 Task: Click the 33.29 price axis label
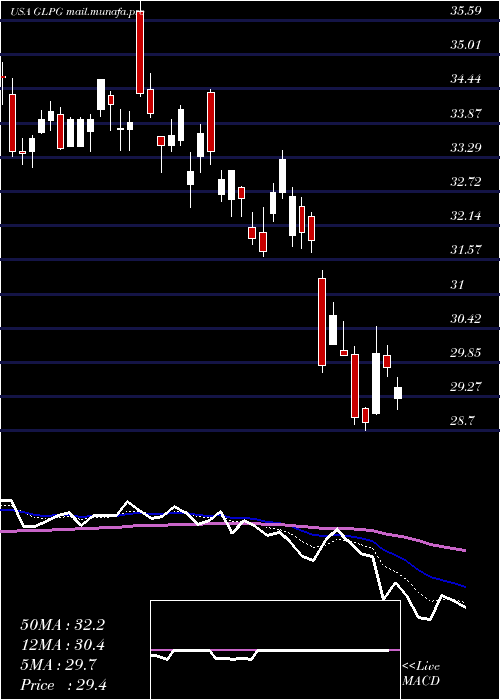tap(466, 147)
